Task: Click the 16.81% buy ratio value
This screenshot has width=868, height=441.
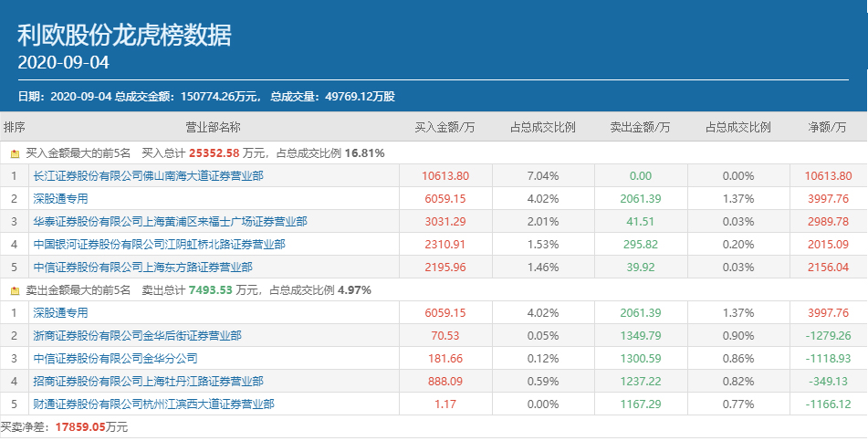Action: pyautogui.click(x=364, y=153)
